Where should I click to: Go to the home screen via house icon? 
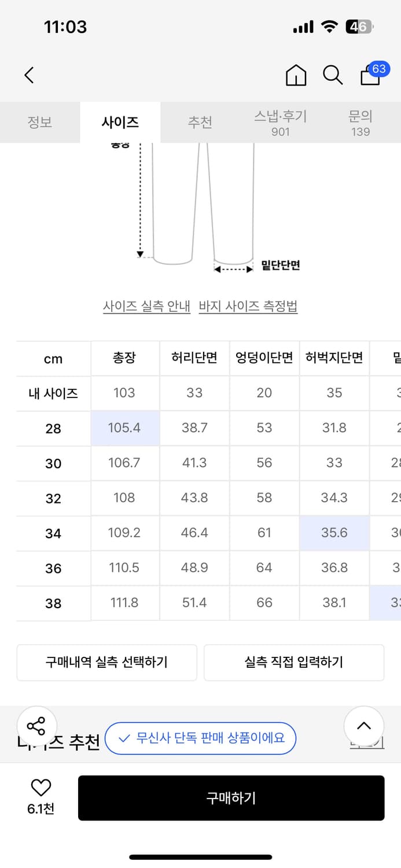[x=296, y=75]
